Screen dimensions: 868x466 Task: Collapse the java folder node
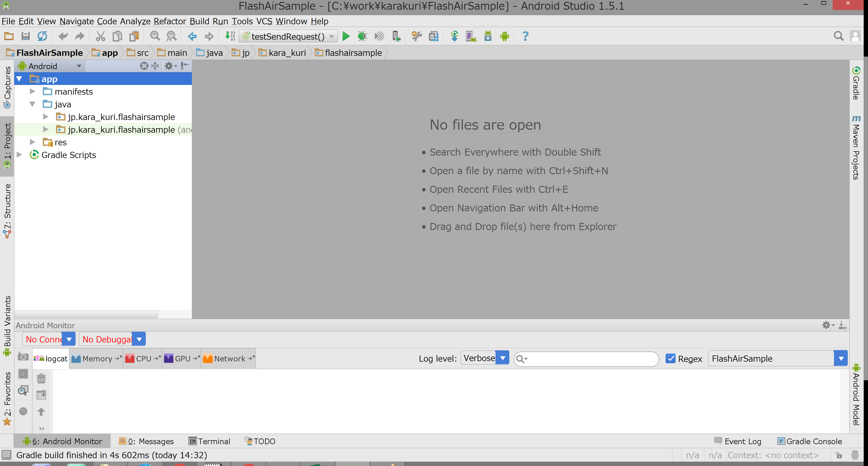point(32,104)
